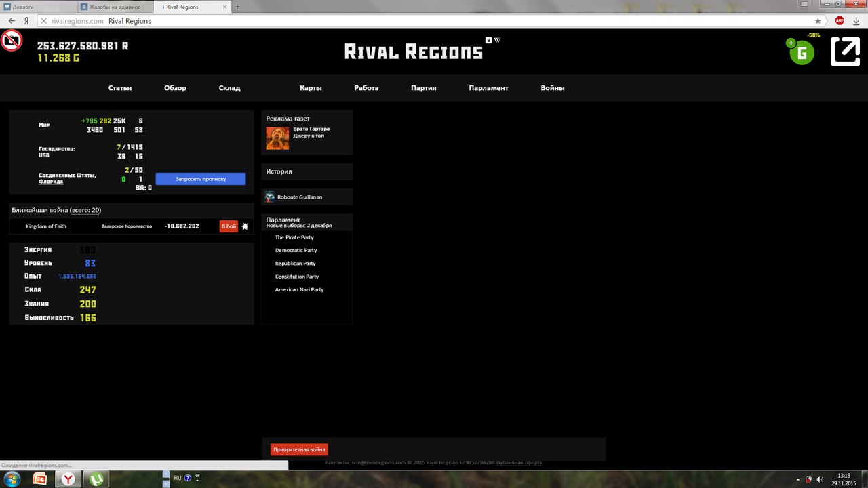The width and height of the screenshot is (868, 488).
Task: Open the Статьи menu
Action: [x=120, y=88]
